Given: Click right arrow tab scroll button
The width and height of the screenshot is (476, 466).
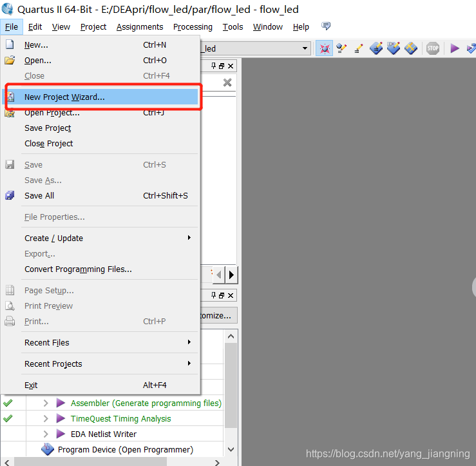Looking at the screenshot, I should (232, 275).
